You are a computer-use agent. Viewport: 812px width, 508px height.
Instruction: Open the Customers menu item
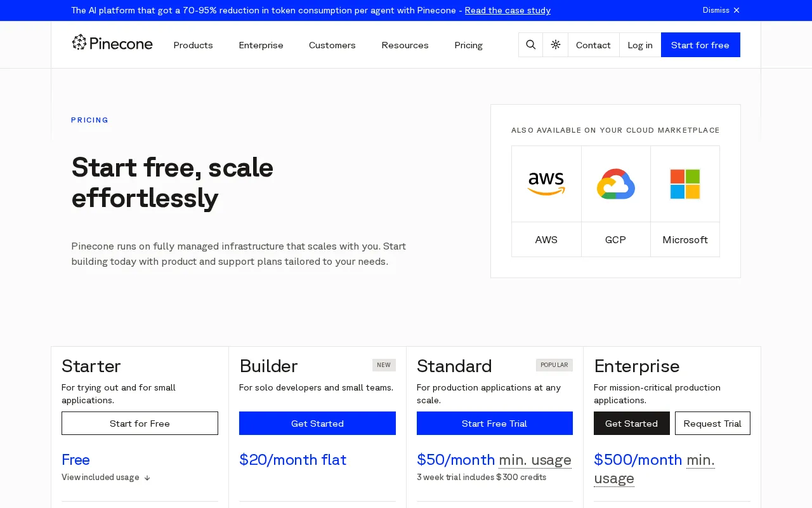pos(332,45)
